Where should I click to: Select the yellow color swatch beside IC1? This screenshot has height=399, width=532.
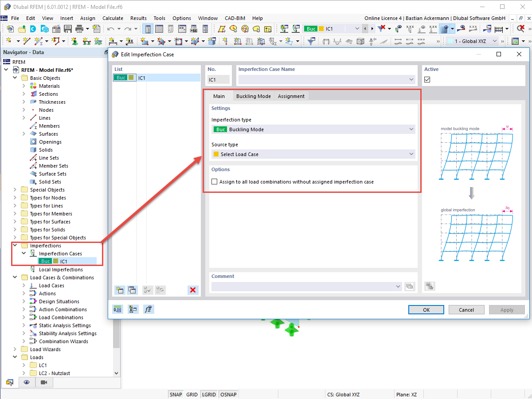131,78
